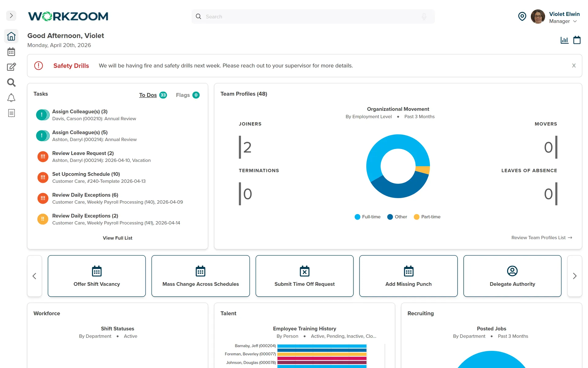The width and height of the screenshot is (588, 368).
Task: Open the Home sidebar icon
Action: [11, 36]
